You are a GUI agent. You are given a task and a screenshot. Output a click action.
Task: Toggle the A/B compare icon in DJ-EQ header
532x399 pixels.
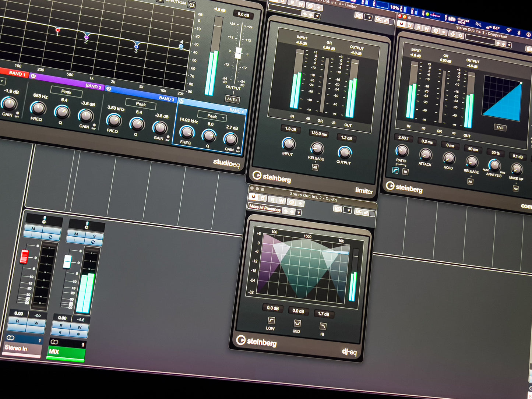point(291,202)
